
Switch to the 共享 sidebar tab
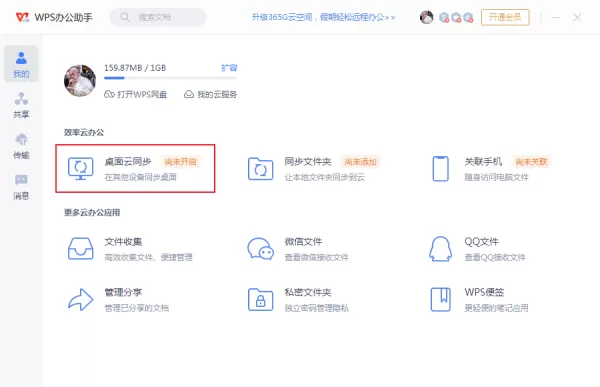pyautogui.click(x=21, y=105)
